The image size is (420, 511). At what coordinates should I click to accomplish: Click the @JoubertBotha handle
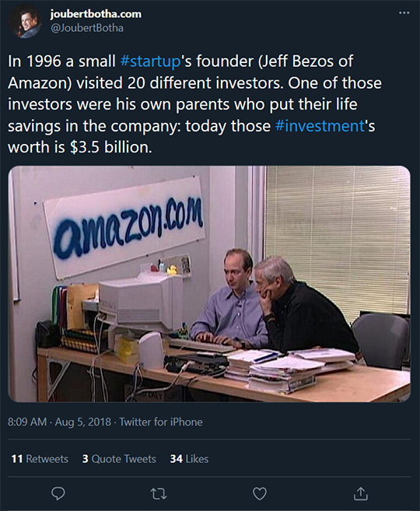point(86,28)
